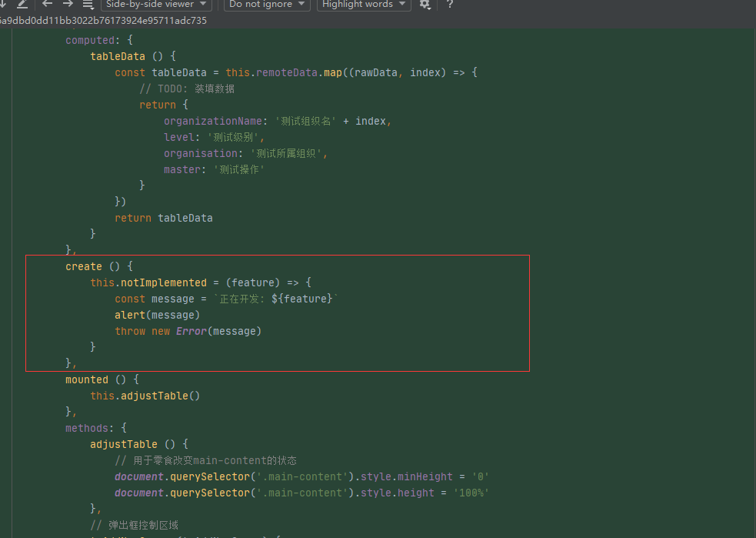The image size is (756, 538).
Task: Jump to next difference arrow
Action: (x=3, y=4)
